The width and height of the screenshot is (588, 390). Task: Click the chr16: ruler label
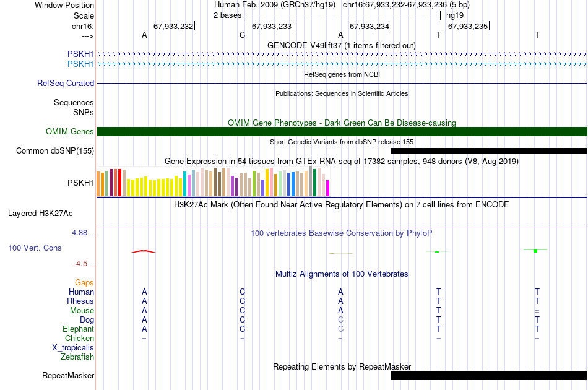(x=82, y=26)
